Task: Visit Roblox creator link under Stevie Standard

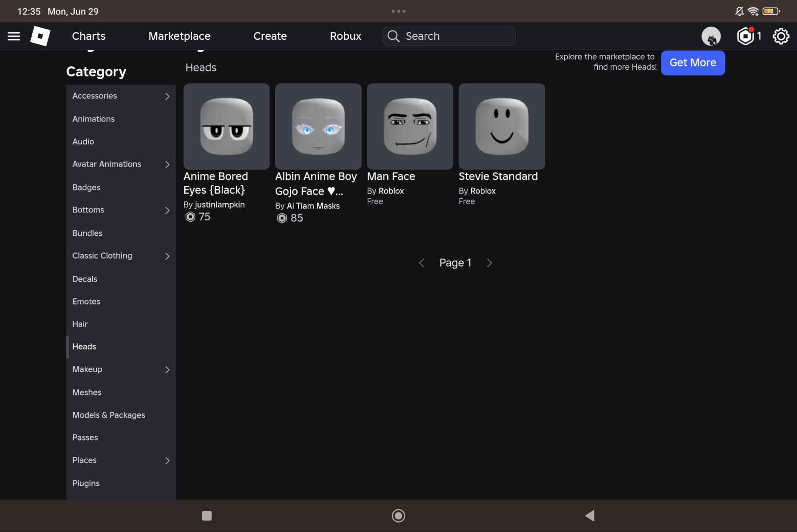Action: (x=483, y=191)
